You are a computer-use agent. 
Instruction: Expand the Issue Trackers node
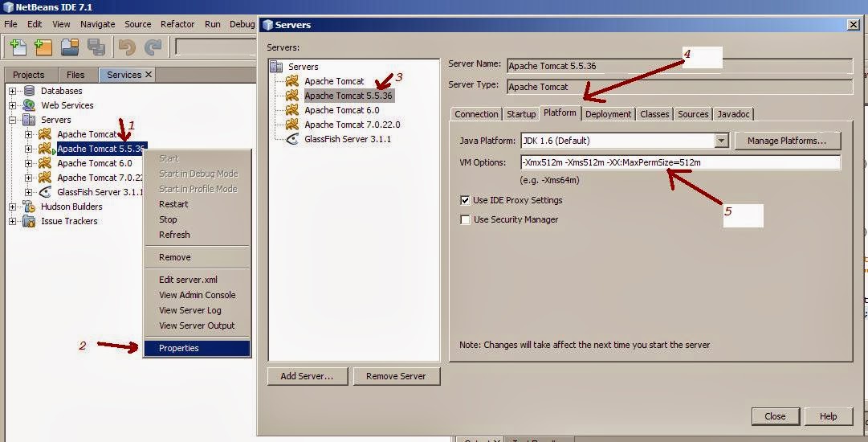(x=13, y=221)
